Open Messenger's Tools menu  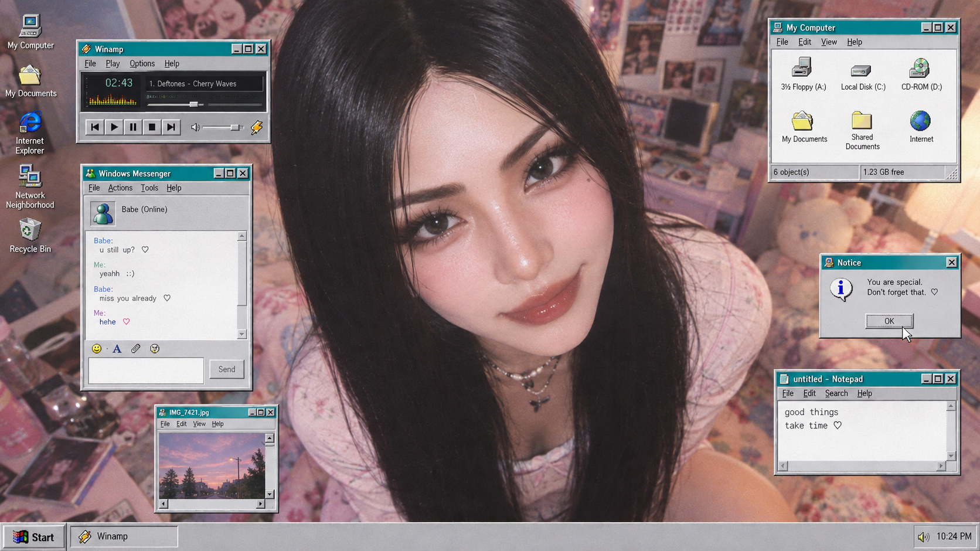[x=149, y=188]
